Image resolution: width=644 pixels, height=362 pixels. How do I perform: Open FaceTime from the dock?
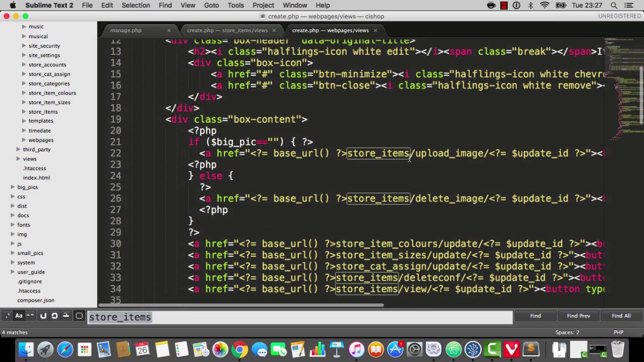click(278, 349)
